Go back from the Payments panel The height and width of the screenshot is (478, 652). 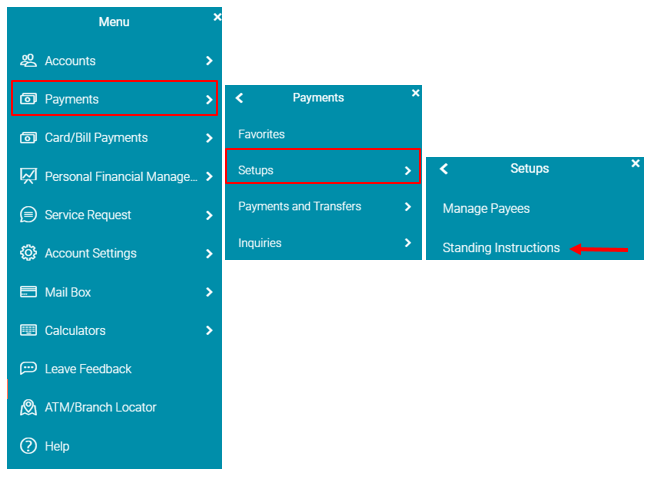(x=240, y=98)
